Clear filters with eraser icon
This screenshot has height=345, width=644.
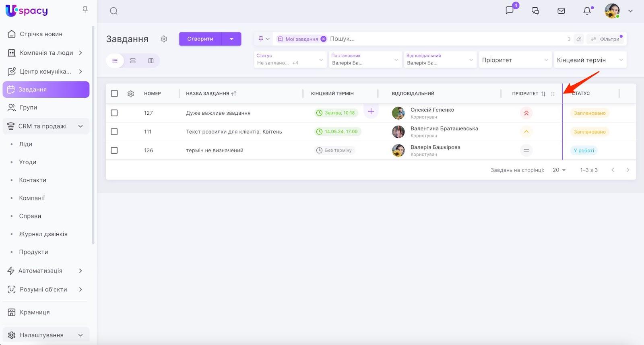pyautogui.click(x=579, y=39)
